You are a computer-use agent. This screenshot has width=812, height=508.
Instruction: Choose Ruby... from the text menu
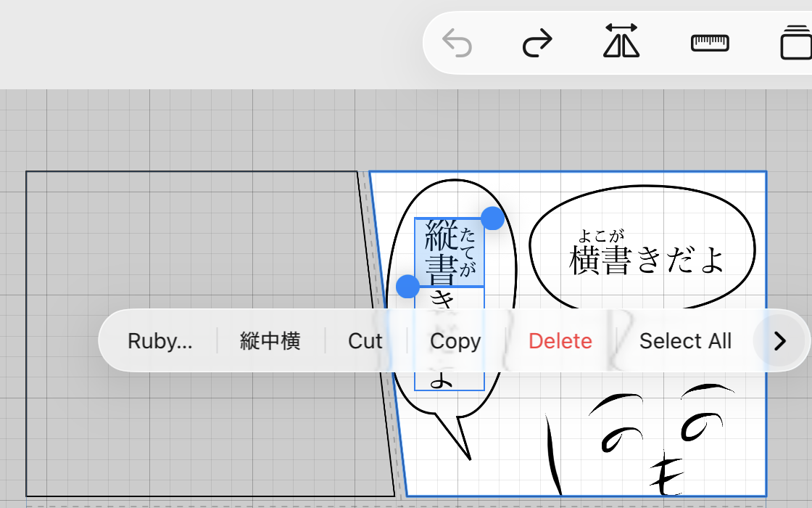point(159,340)
